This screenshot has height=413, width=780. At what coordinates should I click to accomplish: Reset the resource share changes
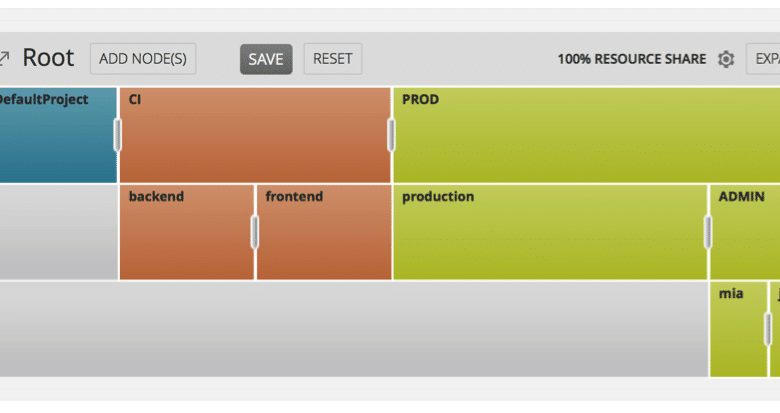click(x=333, y=59)
